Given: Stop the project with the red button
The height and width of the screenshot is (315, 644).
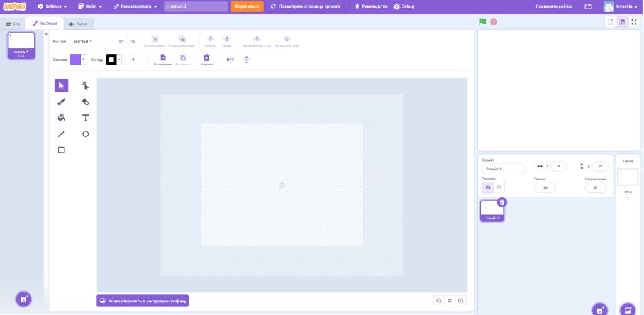Looking at the screenshot, I should 494,22.
